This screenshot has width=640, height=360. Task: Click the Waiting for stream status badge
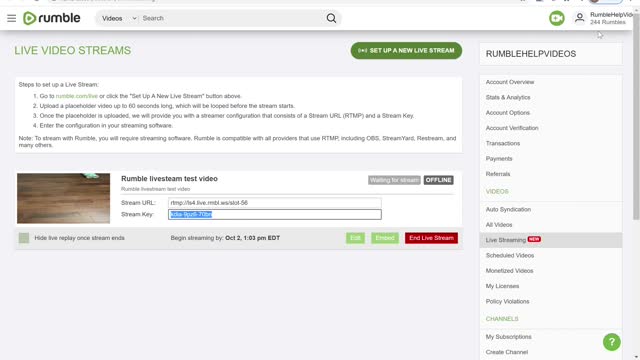pos(394,180)
